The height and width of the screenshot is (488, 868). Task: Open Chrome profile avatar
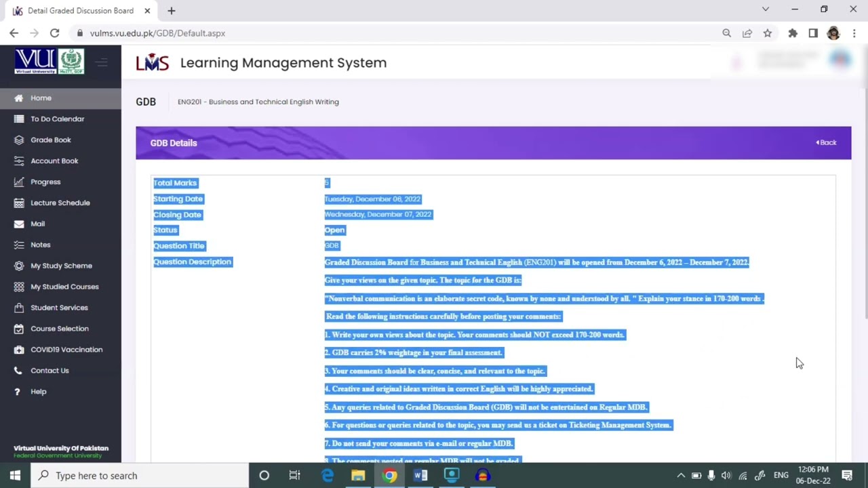point(833,33)
